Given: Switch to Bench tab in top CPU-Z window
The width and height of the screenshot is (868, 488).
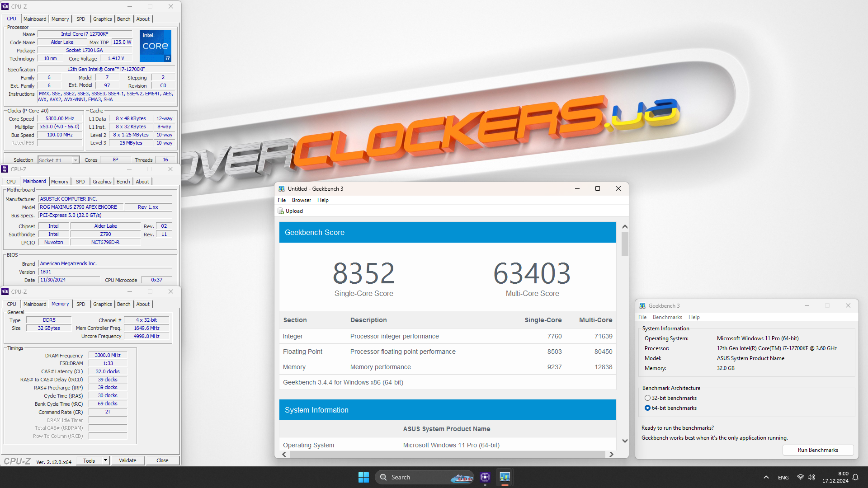Looking at the screenshot, I should (123, 19).
